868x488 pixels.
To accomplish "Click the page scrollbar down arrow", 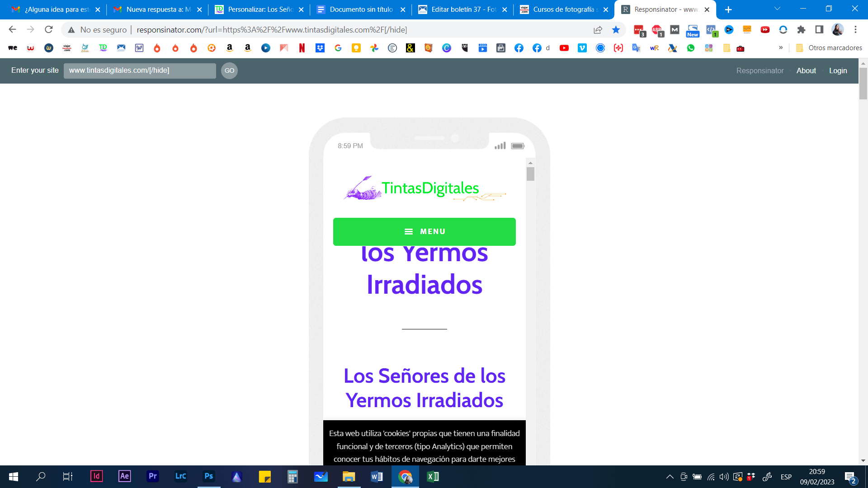I will [x=863, y=461].
